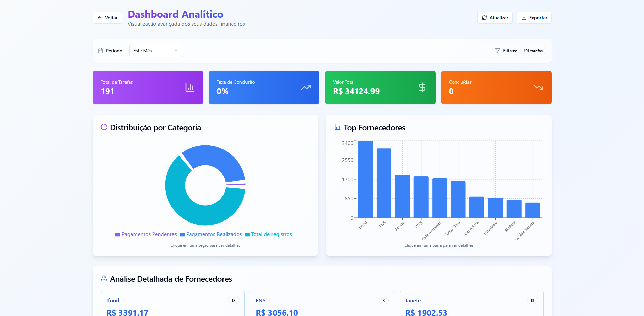Click the calendar icon beside Período
Image resolution: width=644 pixels, height=316 pixels.
pyautogui.click(x=101, y=51)
